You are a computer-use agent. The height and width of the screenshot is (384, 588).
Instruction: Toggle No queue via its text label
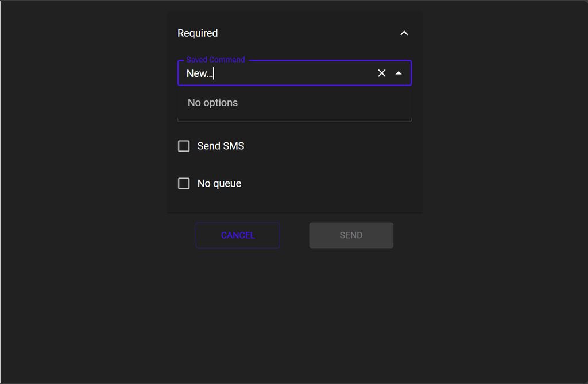coord(219,184)
